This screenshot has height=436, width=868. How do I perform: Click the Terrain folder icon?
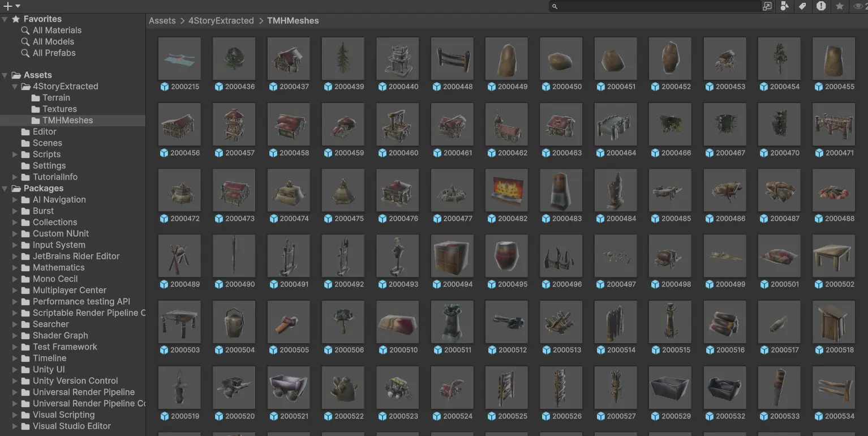coord(36,98)
